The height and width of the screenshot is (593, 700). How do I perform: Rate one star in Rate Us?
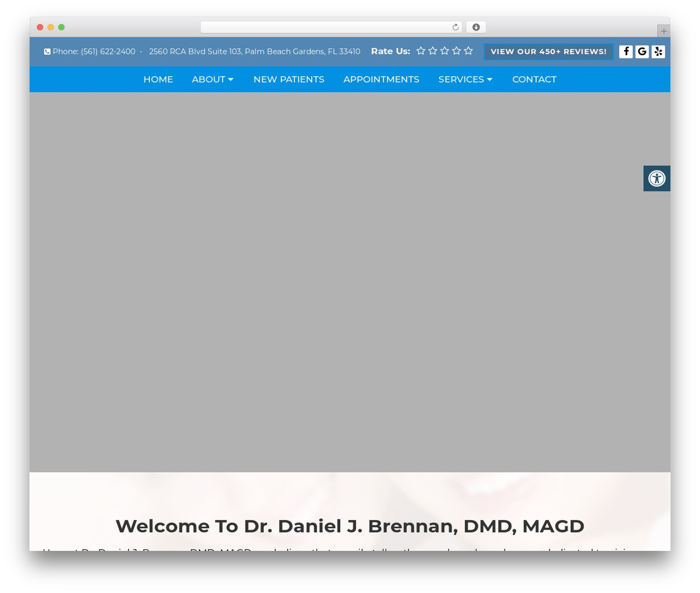[x=421, y=51]
